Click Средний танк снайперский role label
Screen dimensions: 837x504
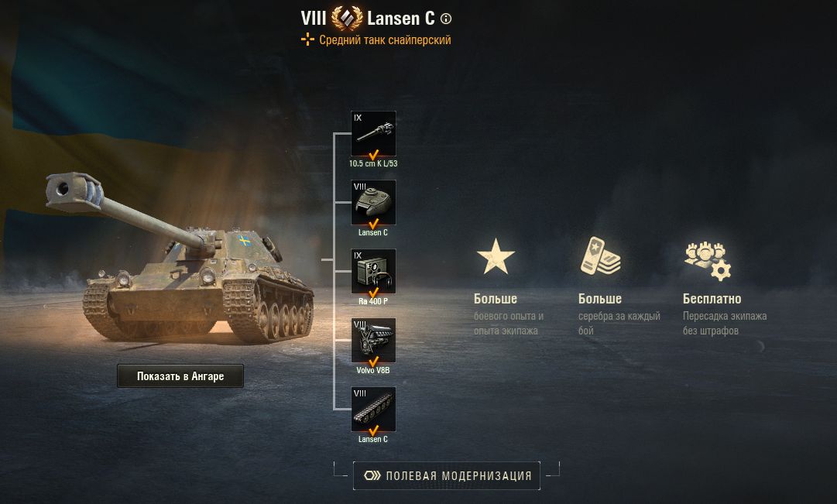(385, 40)
